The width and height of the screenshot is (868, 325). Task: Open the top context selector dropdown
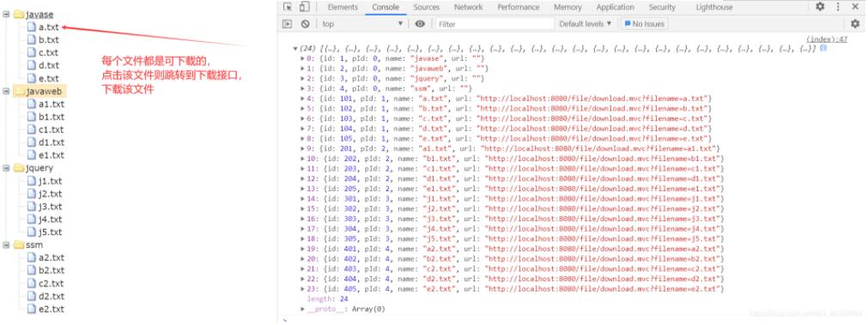pyautogui.click(x=362, y=24)
